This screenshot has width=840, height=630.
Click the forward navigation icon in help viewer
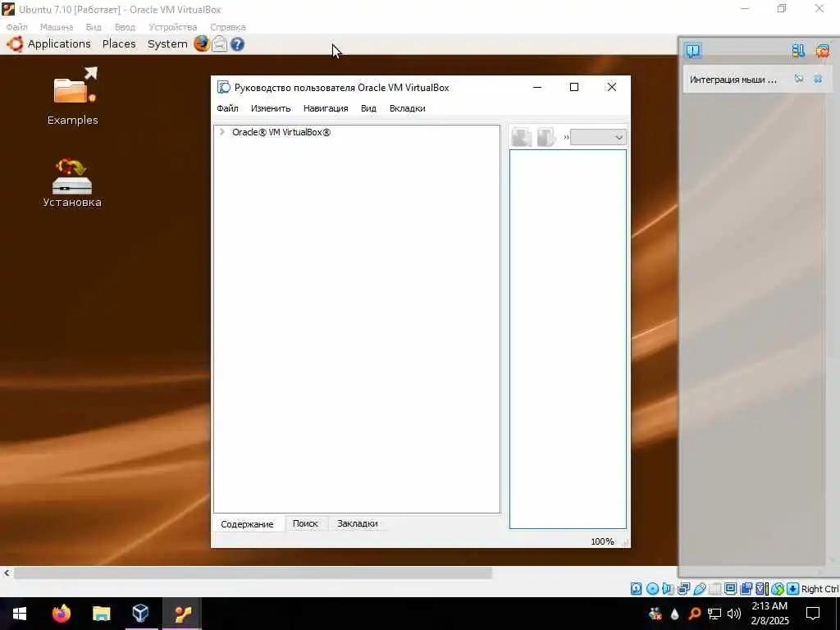click(546, 137)
